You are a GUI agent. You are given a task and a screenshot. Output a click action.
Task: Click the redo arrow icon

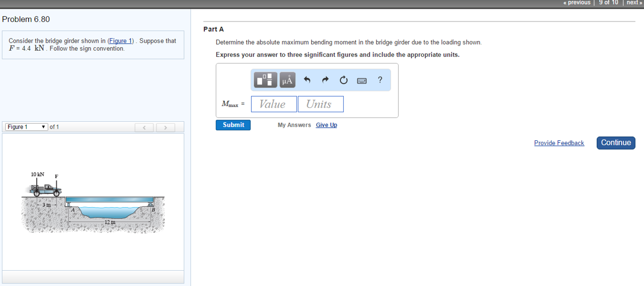(x=325, y=80)
